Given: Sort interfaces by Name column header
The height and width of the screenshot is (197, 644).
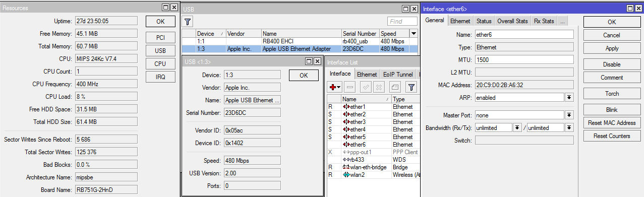Looking at the screenshot, I should pos(366,99).
